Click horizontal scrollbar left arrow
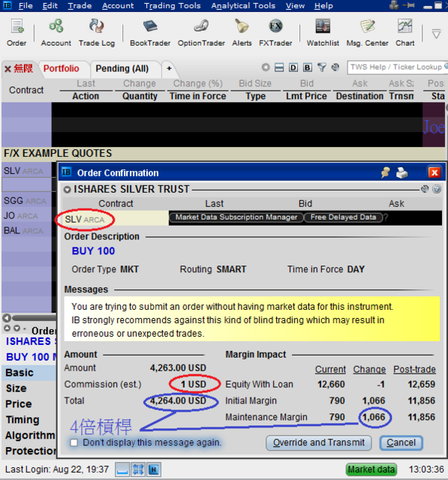Screen dimensions: 448x480 coord(7,318)
